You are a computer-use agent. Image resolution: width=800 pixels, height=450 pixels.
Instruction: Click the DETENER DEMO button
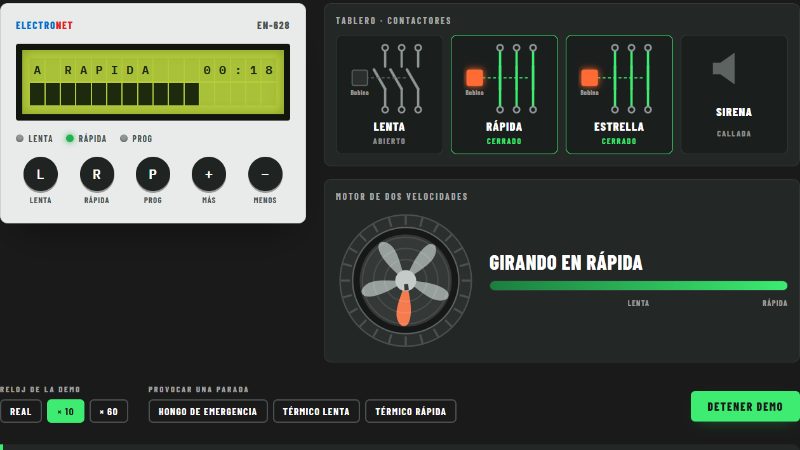[x=745, y=407]
